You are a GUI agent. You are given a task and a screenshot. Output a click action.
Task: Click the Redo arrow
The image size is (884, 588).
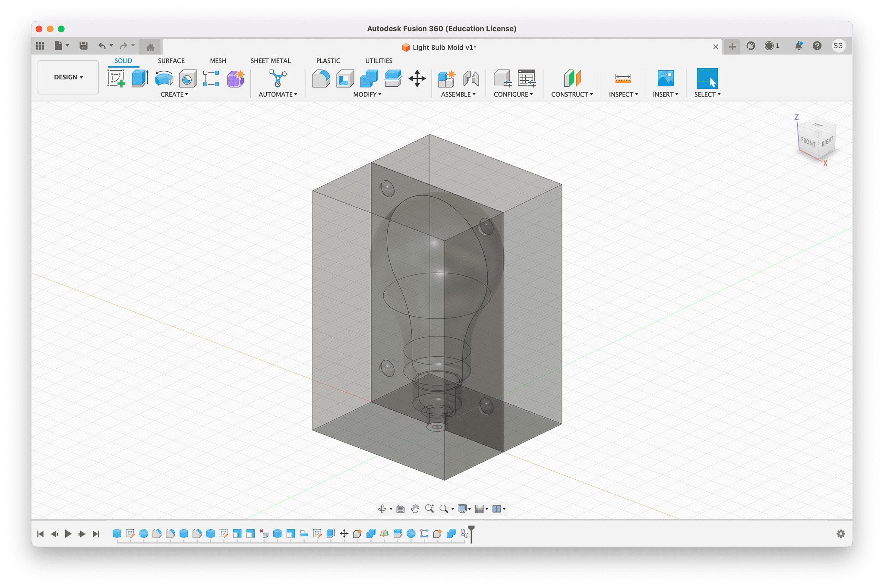[x=123, y=45]
